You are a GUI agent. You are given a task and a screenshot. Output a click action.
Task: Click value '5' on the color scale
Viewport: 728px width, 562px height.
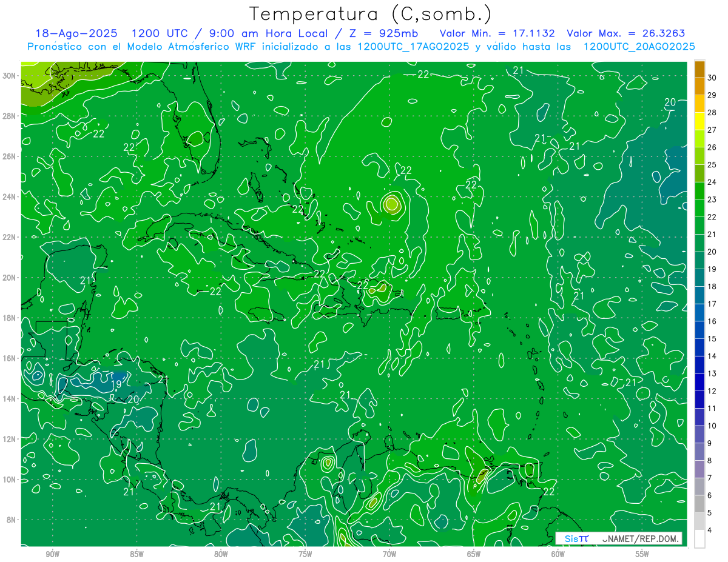[x=710, y=513]
